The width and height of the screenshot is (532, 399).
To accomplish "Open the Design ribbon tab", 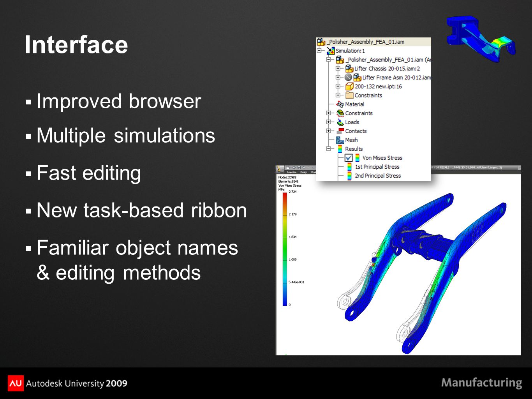I will tap(304, 172).
